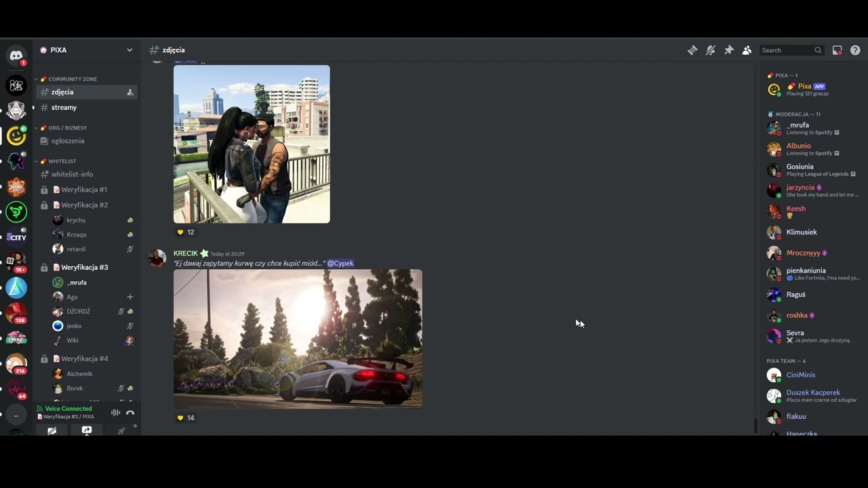The image size is (868, 488).
Task: Add heart reaction showing 12
Action: 186,232
